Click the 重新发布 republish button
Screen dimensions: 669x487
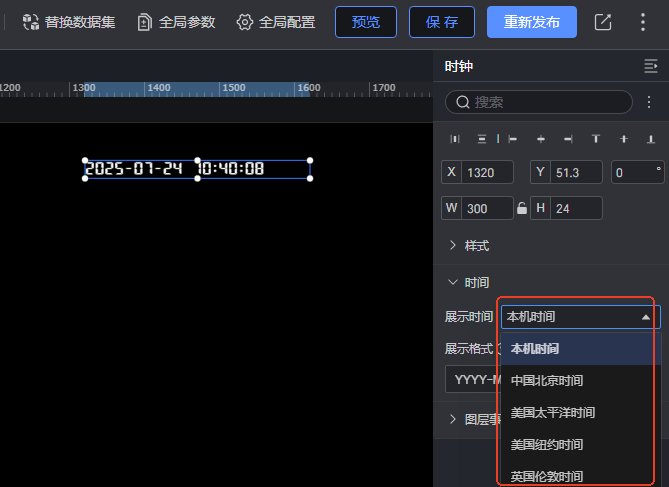(x=531, y=22)
